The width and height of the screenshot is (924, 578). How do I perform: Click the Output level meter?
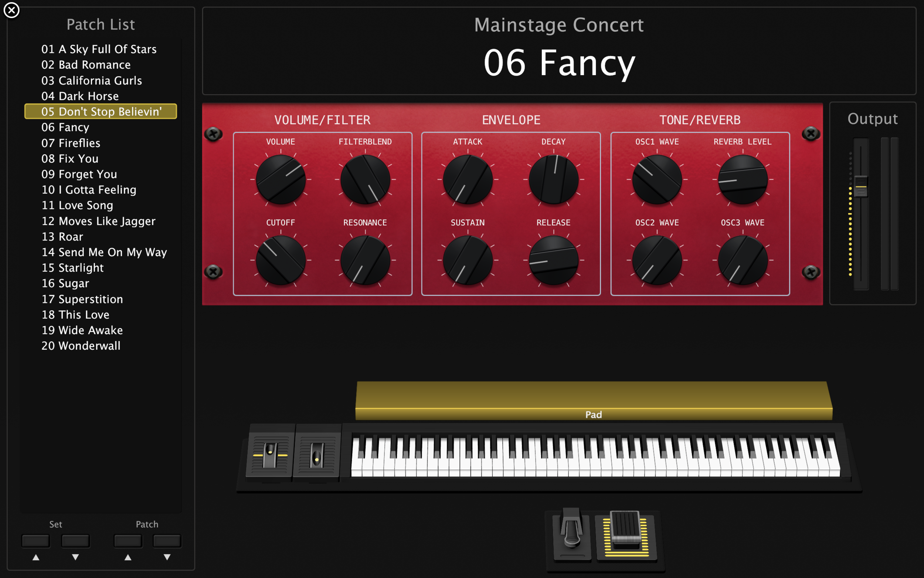[890, 214]
